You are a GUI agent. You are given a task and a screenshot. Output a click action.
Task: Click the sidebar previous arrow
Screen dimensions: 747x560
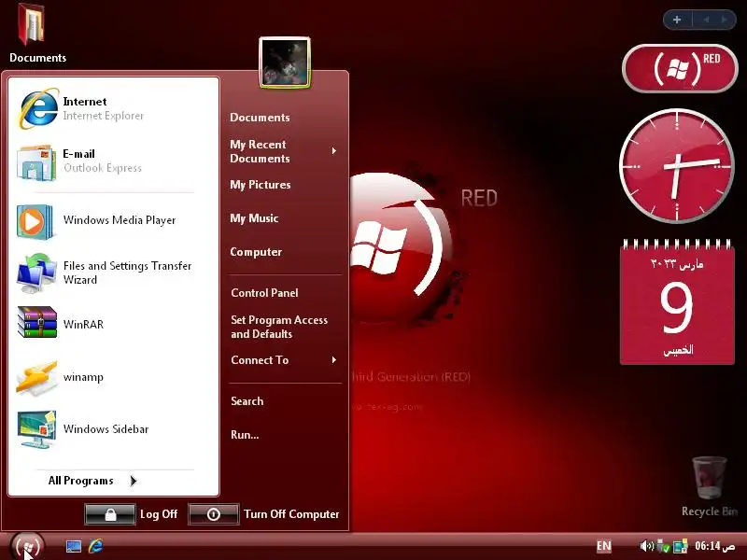click(x=707, y=20)
